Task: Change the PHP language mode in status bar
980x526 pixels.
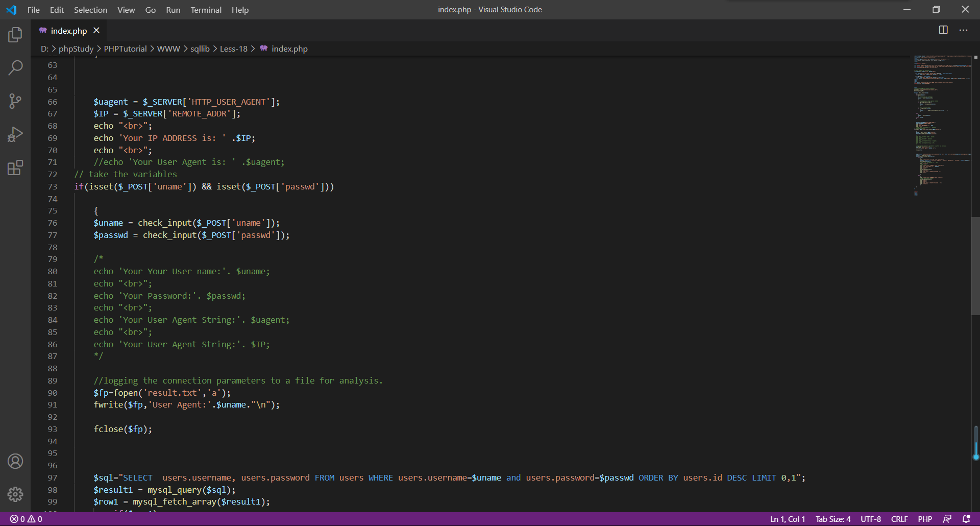Action: (x=924, y=519)
